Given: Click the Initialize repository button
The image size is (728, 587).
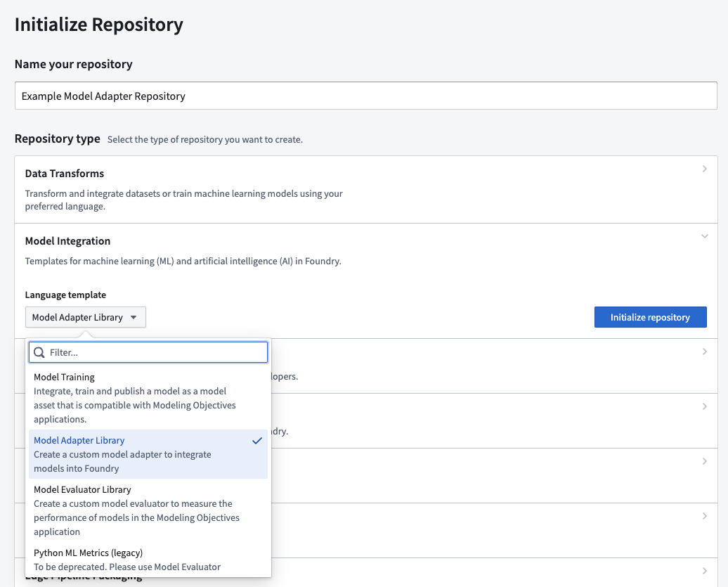Looking at the screenshot, I should (651, 317).
